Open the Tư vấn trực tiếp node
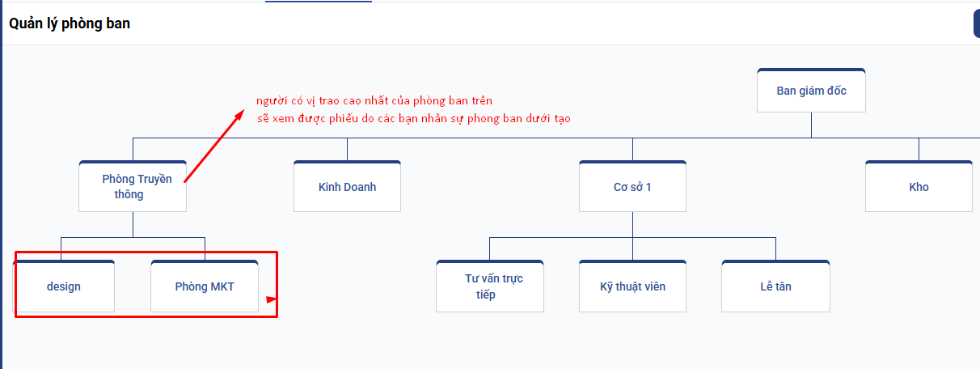Image resolution: width=980 pixels, height=369 pixels. [x=490, y=286]
